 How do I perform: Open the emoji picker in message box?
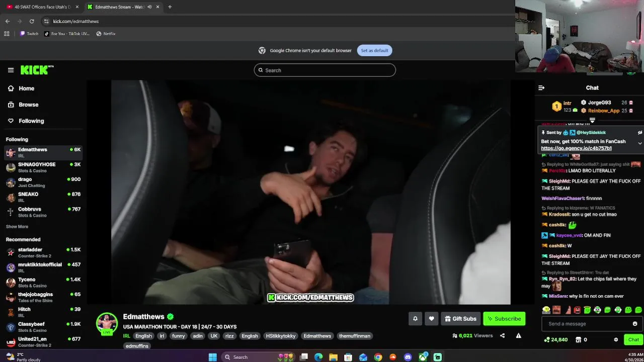pos(635,324)
